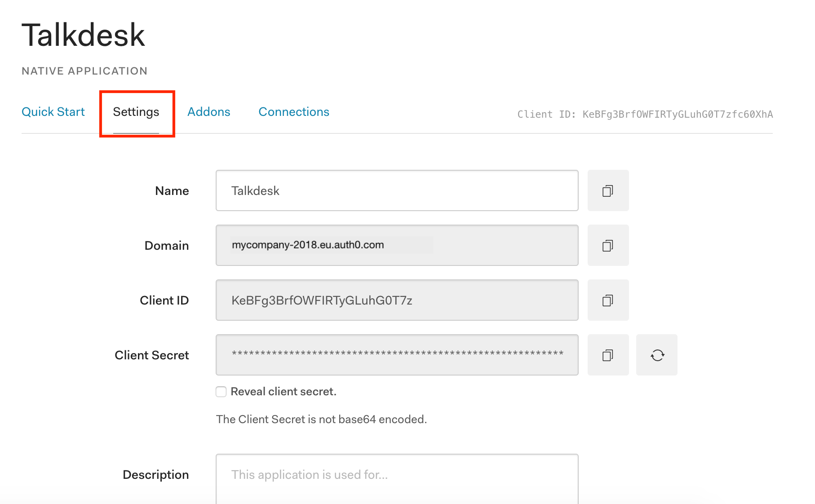Rotate the Client Secret with refresh icon
Viewport: 815px width, 504px height.
coord(657,355)
